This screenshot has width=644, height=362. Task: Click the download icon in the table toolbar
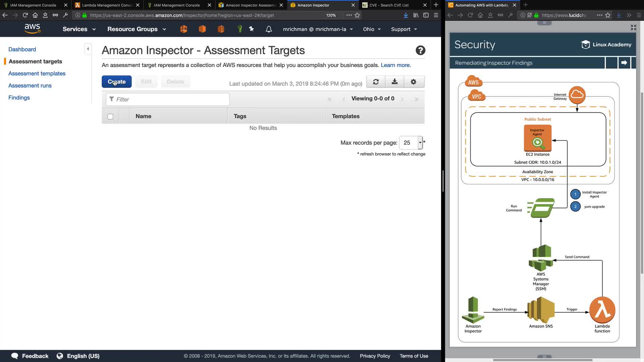click(x=394, y=82)
